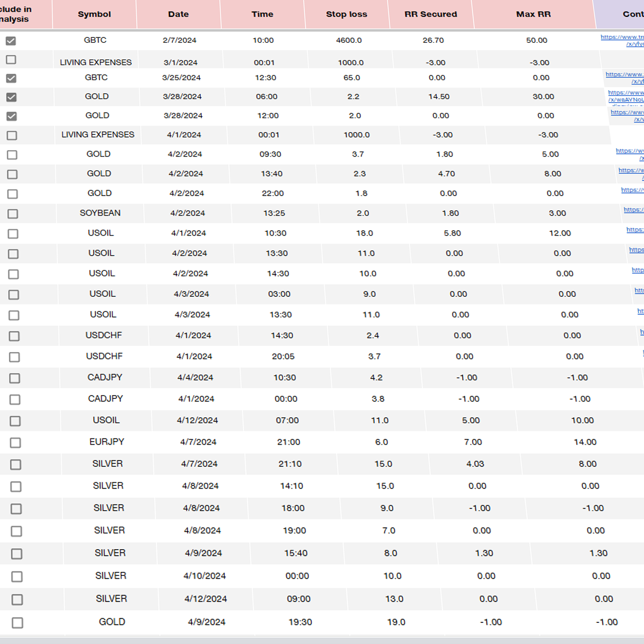Click the Stop loss column header
644x644 pixels.
pyautogui.click(x=346, y=14)
